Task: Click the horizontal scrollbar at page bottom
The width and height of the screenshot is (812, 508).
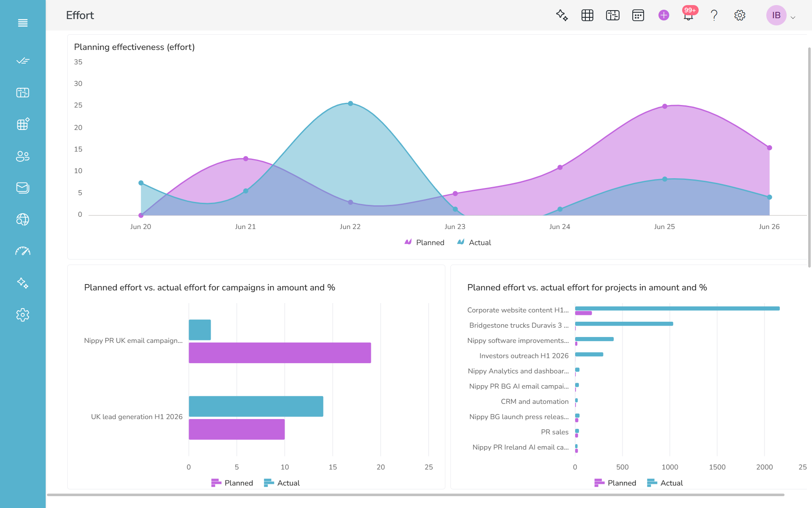Action: (416, 494)
